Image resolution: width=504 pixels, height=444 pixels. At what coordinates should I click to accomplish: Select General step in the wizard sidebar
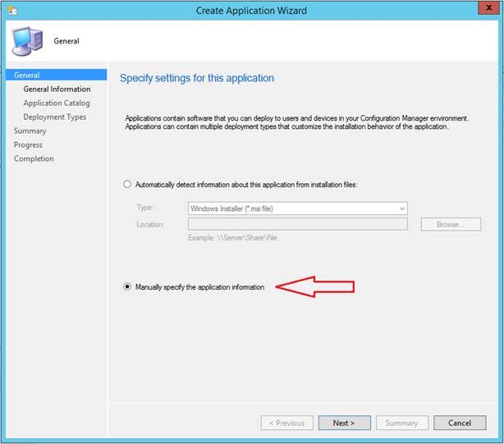57,75
